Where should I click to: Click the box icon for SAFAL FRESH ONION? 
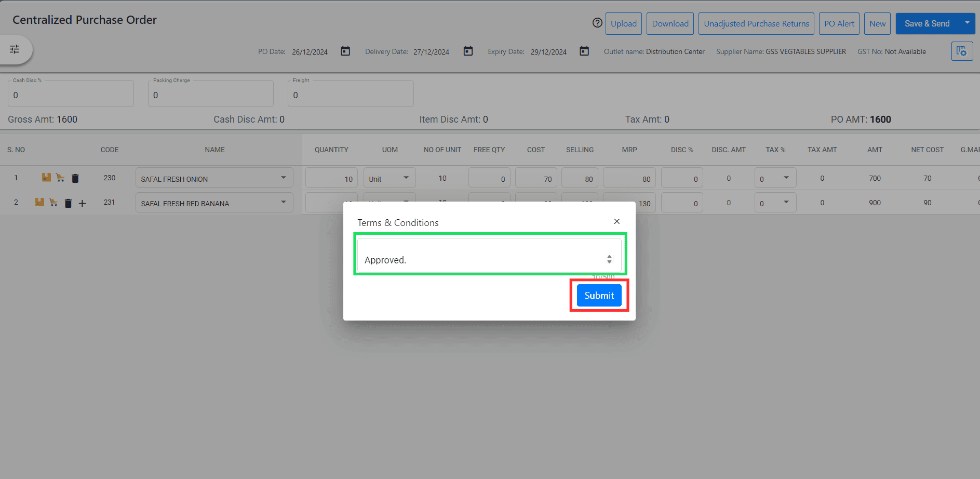pos(46,178)
